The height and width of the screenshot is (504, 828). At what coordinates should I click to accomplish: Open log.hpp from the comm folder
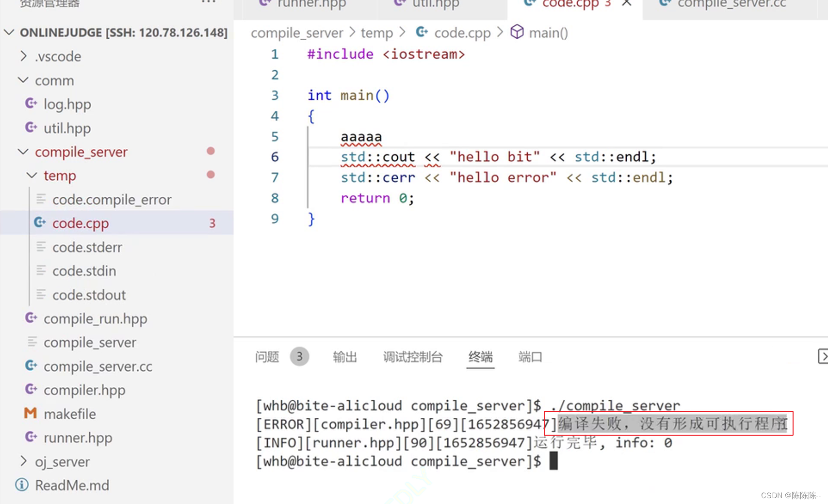[67, 104]
